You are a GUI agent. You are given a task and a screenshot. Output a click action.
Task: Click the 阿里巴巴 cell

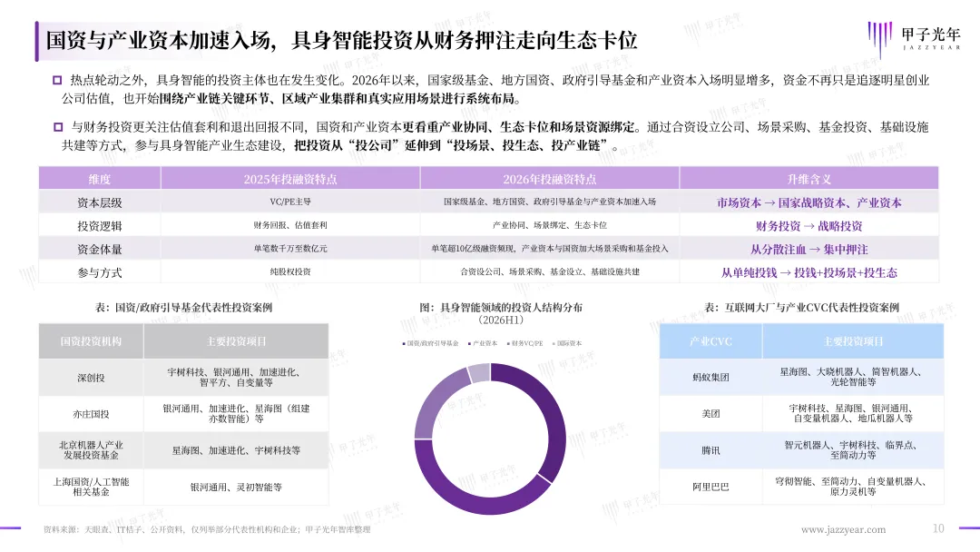[710, 487]
